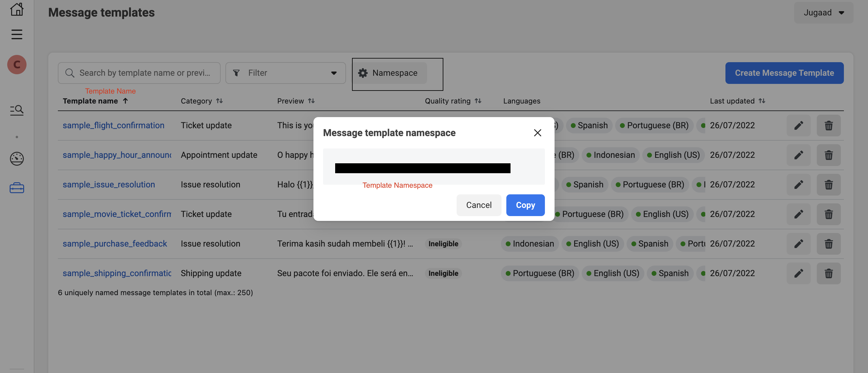
Task: Click Appointment update category cell
Action: click(219, 155)
